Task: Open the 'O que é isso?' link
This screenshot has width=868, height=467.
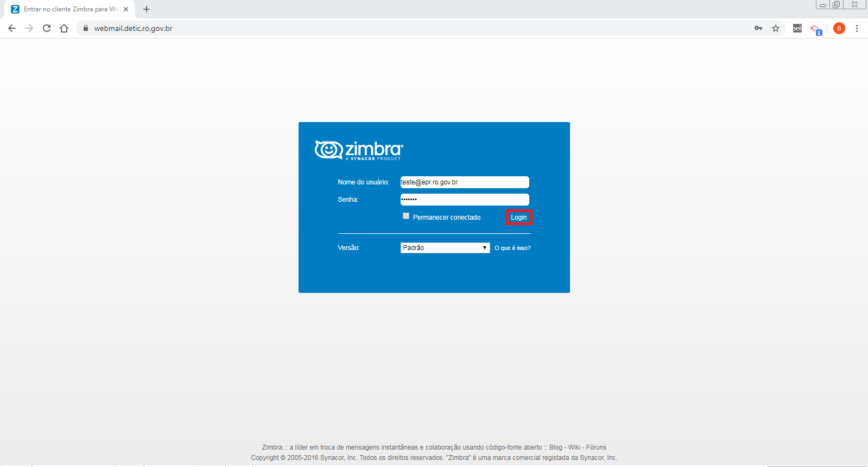Action: 512,248
